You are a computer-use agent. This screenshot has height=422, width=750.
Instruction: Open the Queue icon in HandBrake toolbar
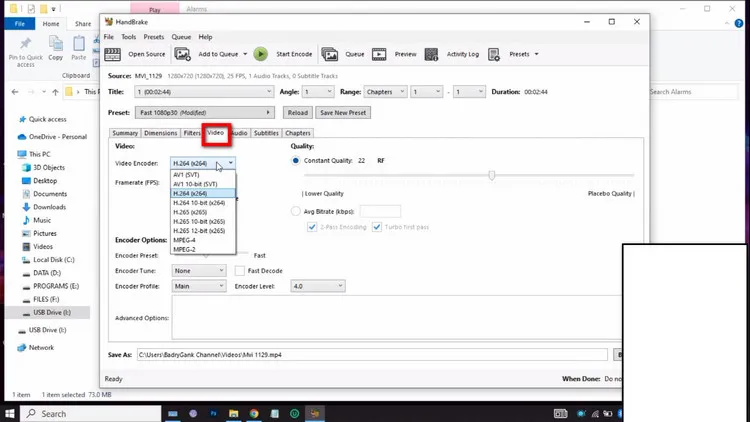(330, 55)
